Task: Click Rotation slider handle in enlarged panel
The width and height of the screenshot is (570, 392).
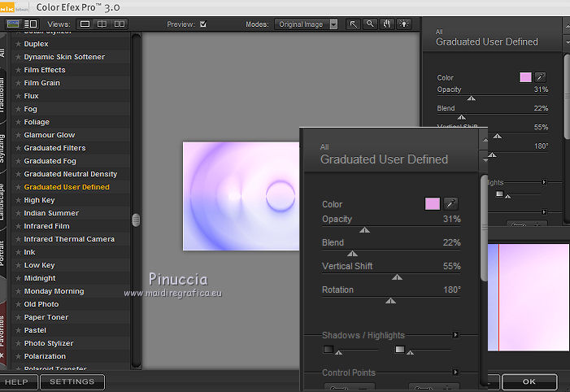Action: click(x=391, y=301)
